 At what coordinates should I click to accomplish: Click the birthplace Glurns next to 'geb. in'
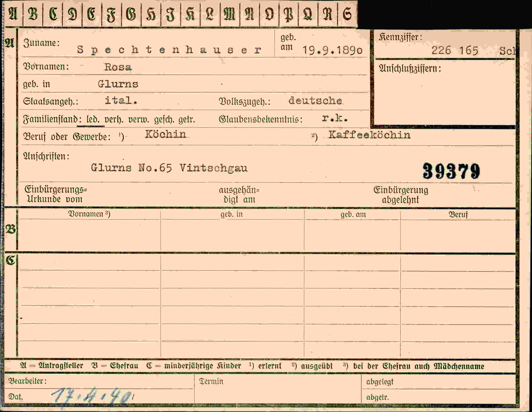click(118, 84)
